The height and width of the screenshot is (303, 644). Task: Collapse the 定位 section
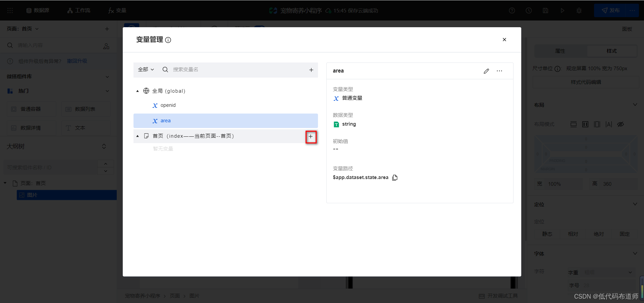coord(635,204)
